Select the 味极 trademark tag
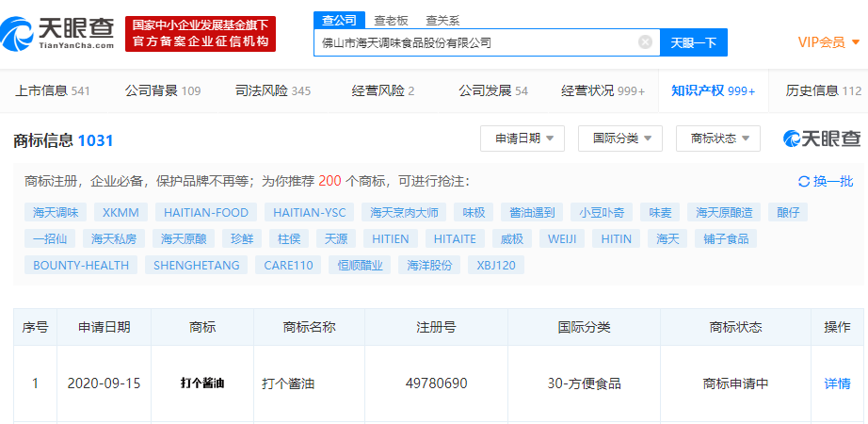 click(x=474, y=212)
